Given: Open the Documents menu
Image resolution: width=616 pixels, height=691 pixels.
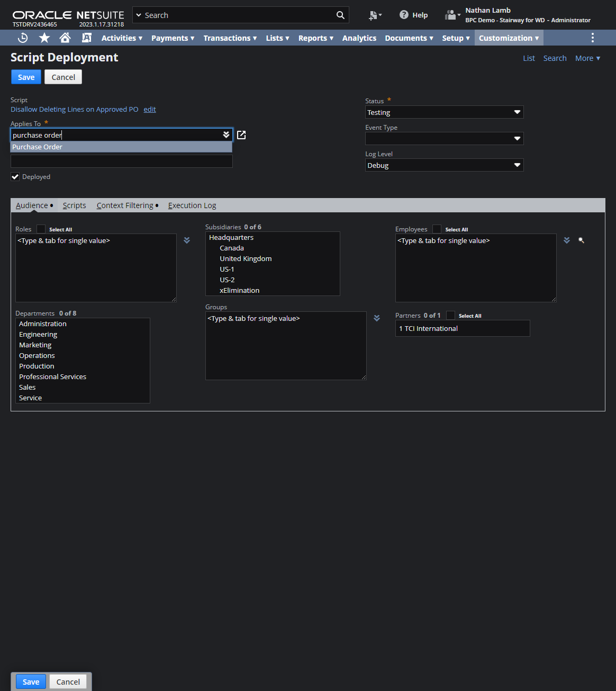Looking at the screenshot, I should (x=409, y=38).
